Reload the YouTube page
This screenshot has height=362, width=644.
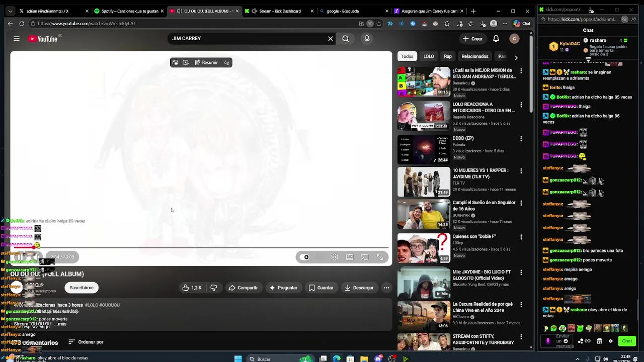(22, 23)
